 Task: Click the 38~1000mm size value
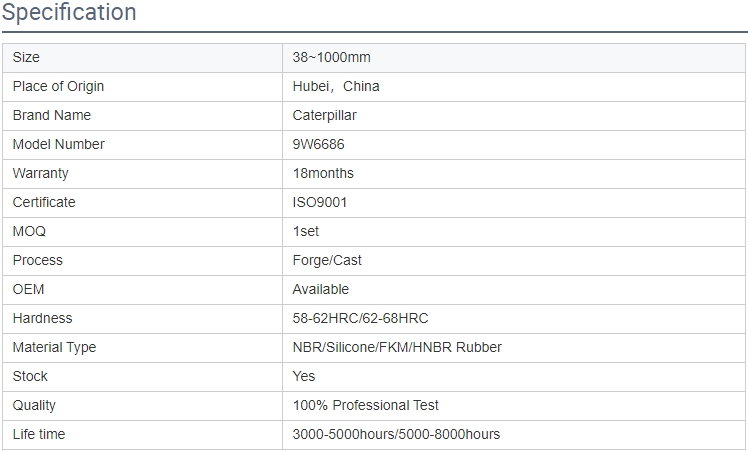click(x=332, y=57)
